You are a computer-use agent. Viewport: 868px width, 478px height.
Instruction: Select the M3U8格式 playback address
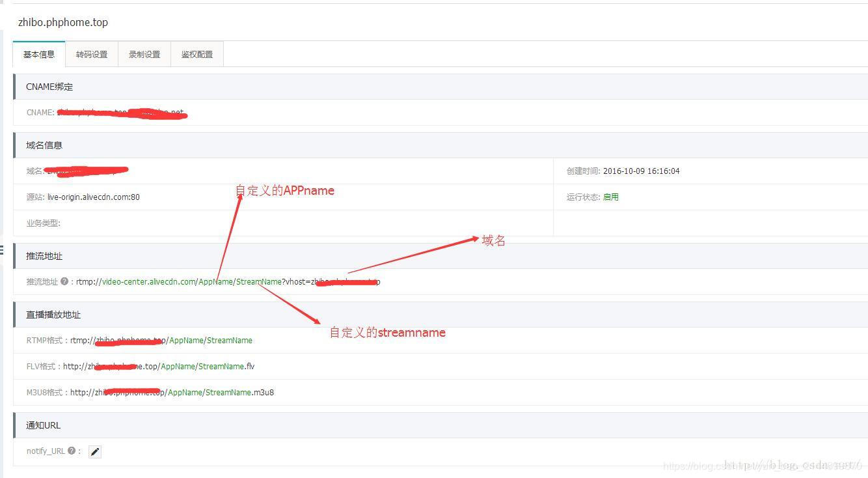click(172, 393)
